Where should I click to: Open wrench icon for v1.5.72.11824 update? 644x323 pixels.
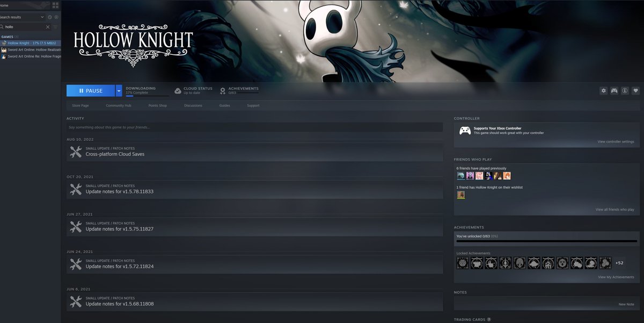coord(76,264)
